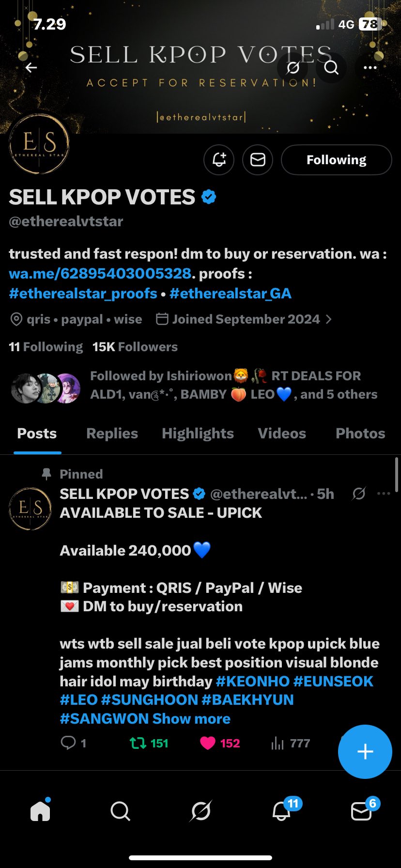This screenshot has width=401, height=868.
Task: Open notifications bell in bottom bar
Action: [281, 810]
